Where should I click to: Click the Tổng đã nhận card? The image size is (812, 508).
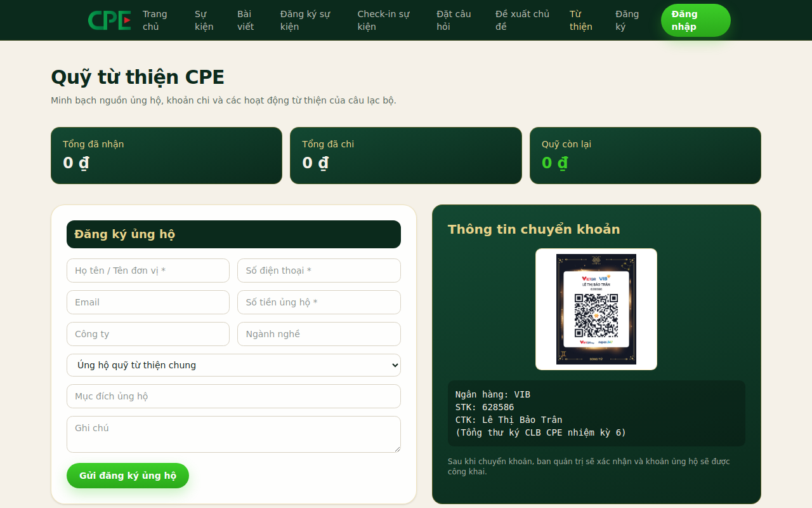point(166,156)
